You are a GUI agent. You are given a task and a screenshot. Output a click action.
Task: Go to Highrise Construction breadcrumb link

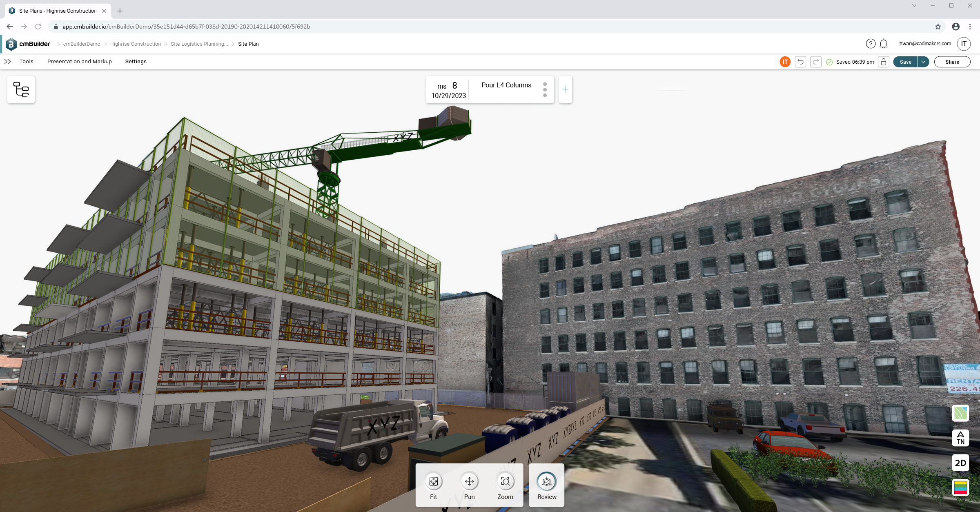click(135, 44)
